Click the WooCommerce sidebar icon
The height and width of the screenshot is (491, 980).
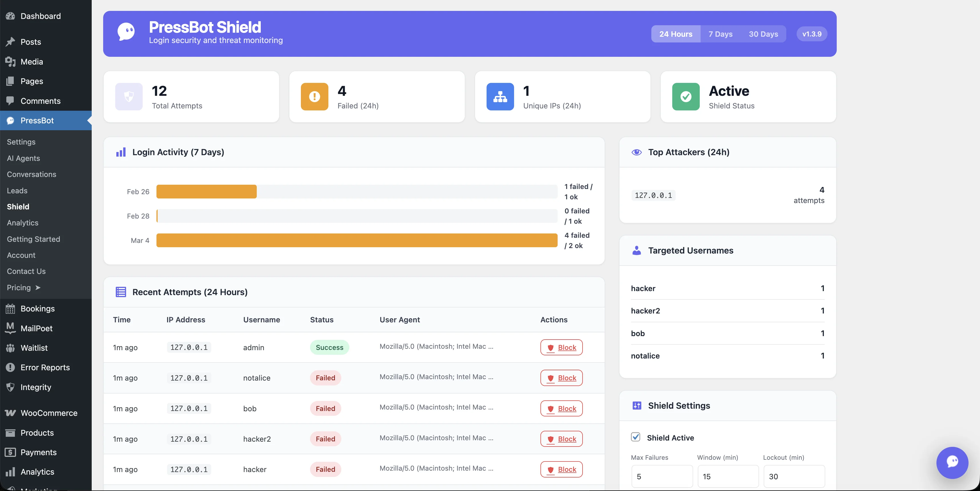tap(10, 413)
